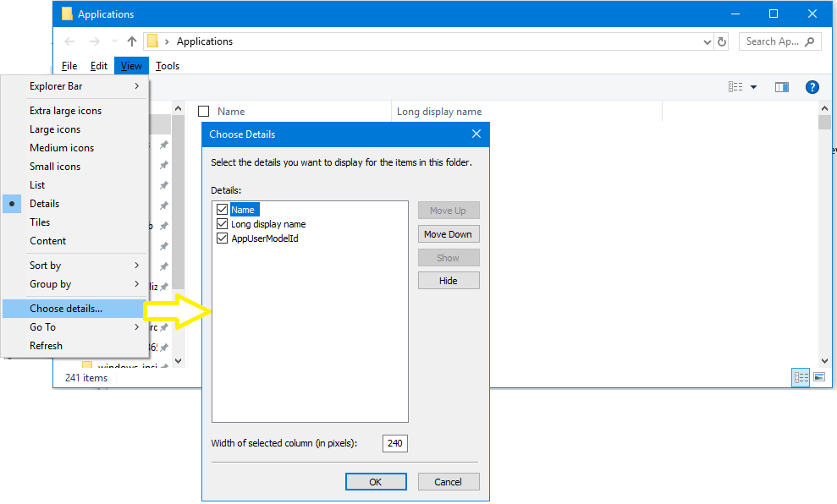Navigate up one folder level

(x=131, y=41)
